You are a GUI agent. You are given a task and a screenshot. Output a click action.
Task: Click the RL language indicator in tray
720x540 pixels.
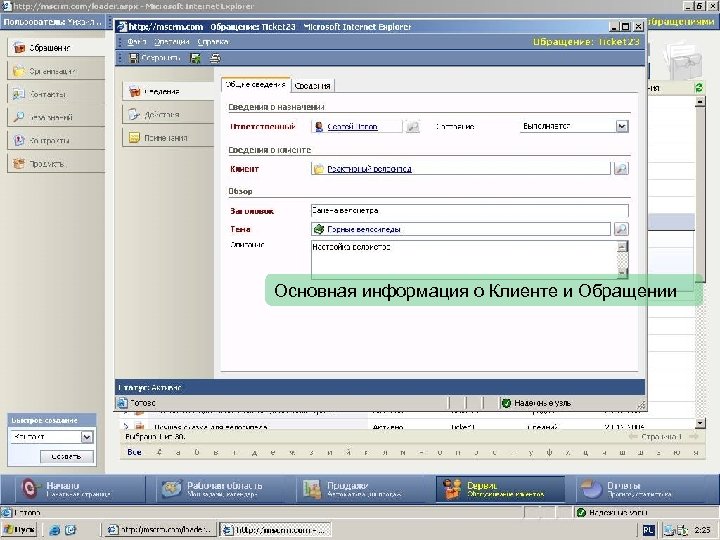click(x=648, y=530)
